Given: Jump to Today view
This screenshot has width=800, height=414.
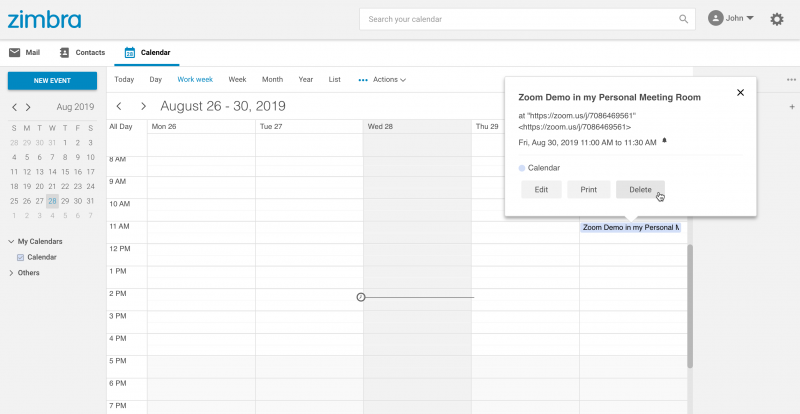Looking at the screenshot, I should point(124,80).
